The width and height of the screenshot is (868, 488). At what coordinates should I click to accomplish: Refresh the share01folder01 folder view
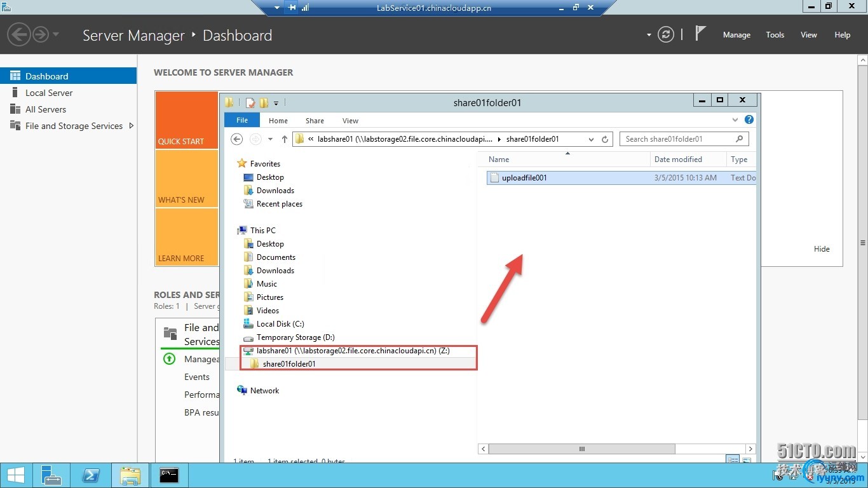[605, 139]
